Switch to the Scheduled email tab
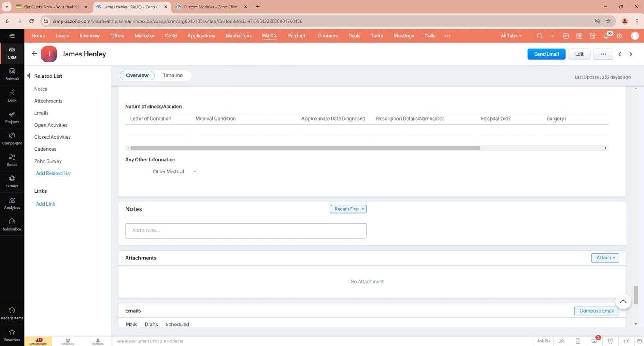The image size is (644, 346). coord(177,324)
